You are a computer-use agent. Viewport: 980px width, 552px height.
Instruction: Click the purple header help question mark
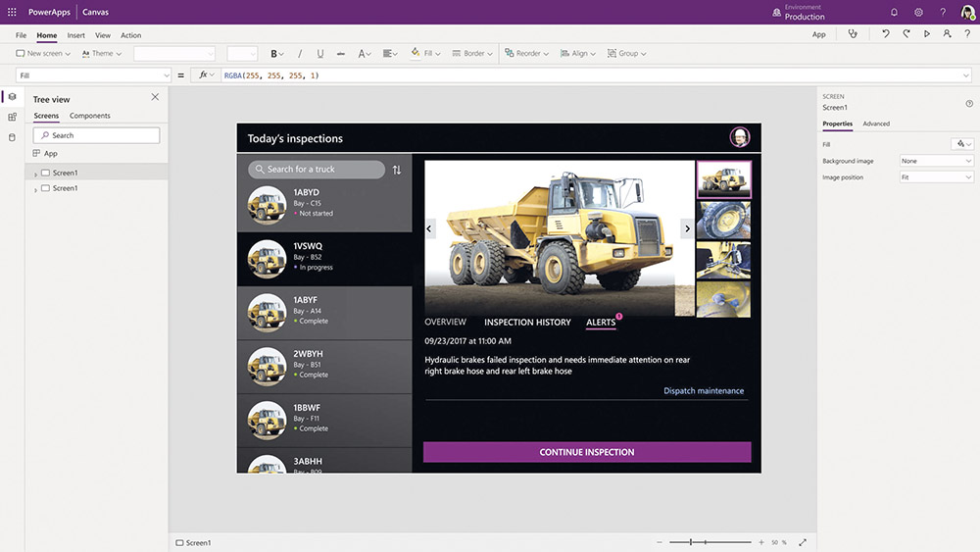pyautogui.click(x=943, y=12)
